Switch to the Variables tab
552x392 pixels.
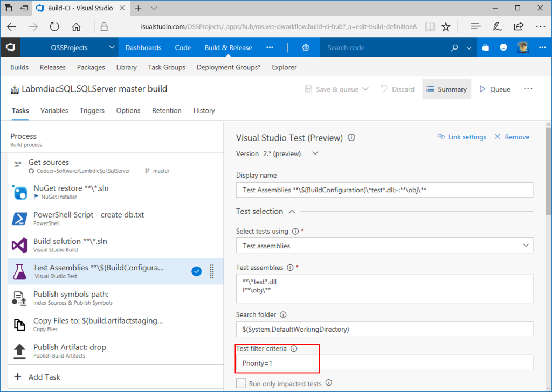point(54,110)
